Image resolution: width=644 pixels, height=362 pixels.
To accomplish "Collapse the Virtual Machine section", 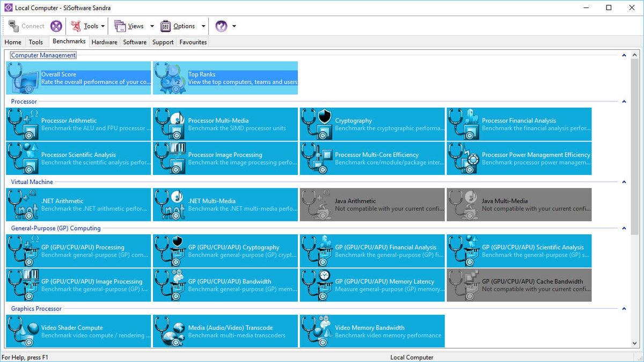I will [x=624, y=182].
